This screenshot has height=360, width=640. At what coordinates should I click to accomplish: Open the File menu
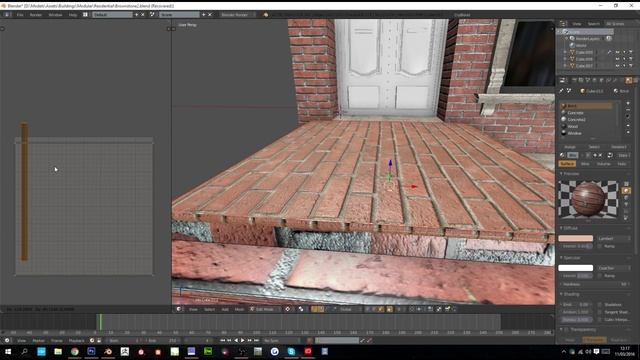pos(20,15)
